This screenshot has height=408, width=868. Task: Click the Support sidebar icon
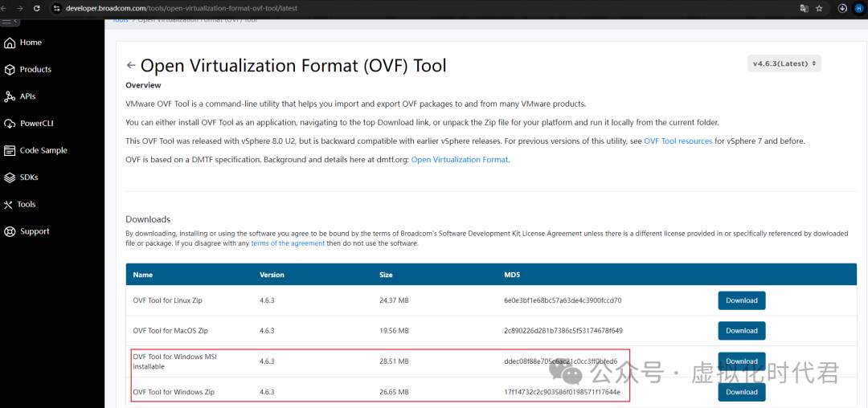click(10, 231)
